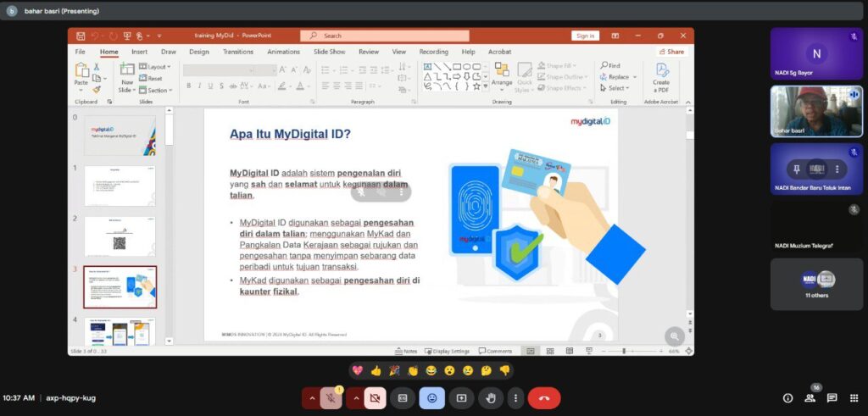Click the Share button in PowerPoint
This screenshot has height=416, width=868.
click(x=670, y=52)
